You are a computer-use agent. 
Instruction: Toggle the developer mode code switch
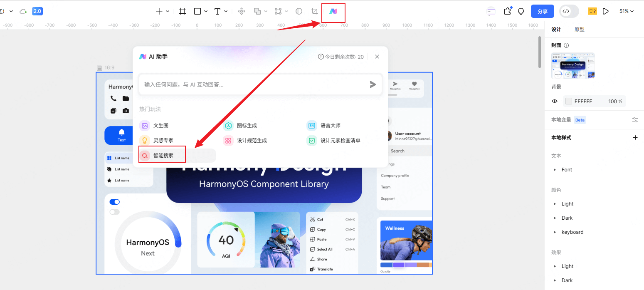[x=569, y=11]
